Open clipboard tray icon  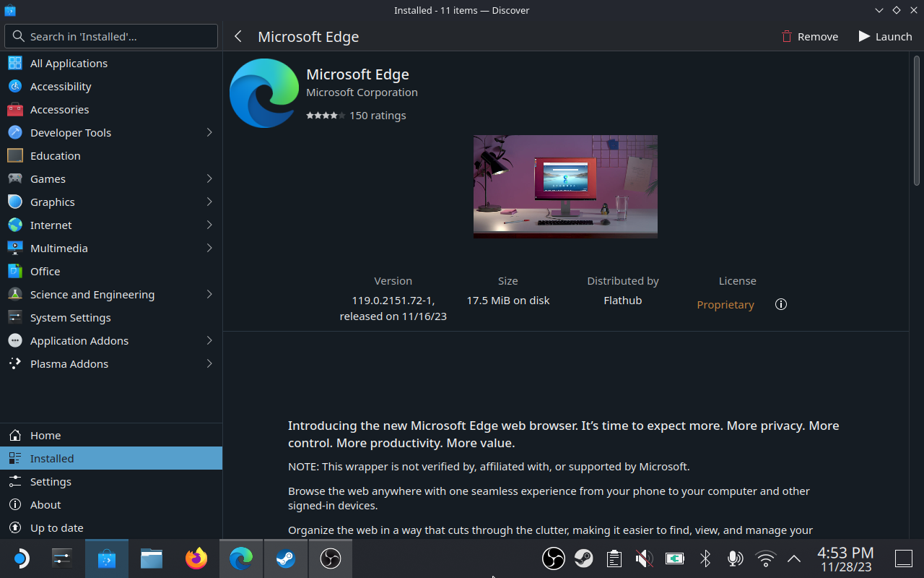pyautogui.click(x=614, y=558)
